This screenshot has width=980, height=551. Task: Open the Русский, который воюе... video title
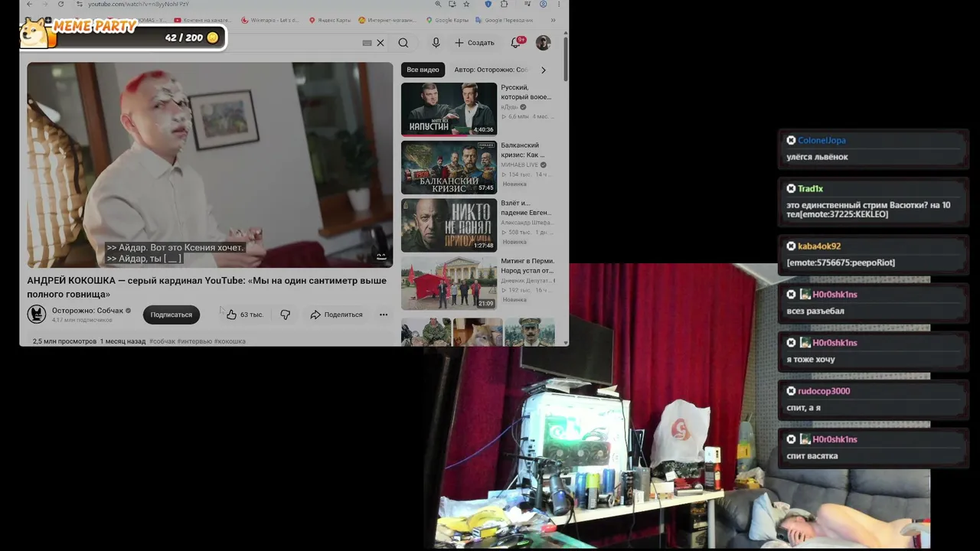pos(526,92)
